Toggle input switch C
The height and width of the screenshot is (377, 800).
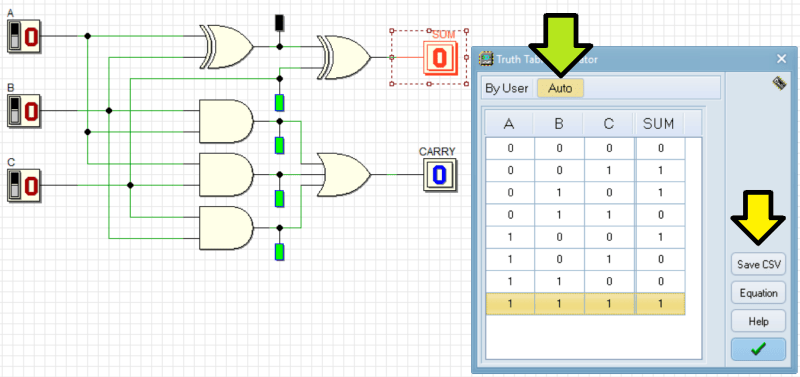23,185
